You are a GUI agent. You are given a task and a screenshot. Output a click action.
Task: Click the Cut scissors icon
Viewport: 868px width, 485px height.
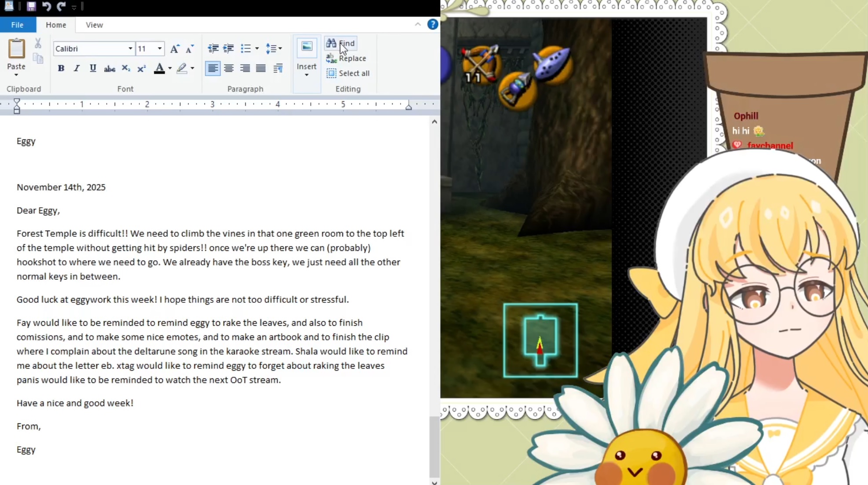[38, 43]
